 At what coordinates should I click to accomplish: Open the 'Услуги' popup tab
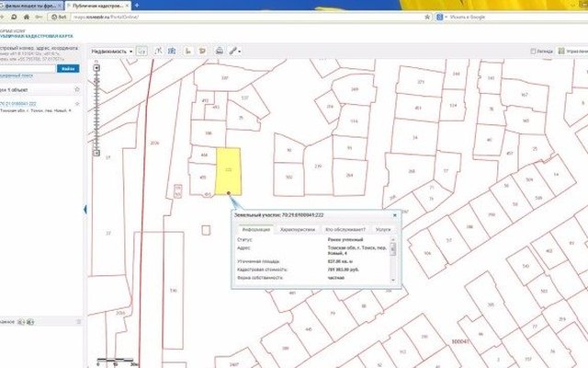pyautogui.click(x=383, y=229)
